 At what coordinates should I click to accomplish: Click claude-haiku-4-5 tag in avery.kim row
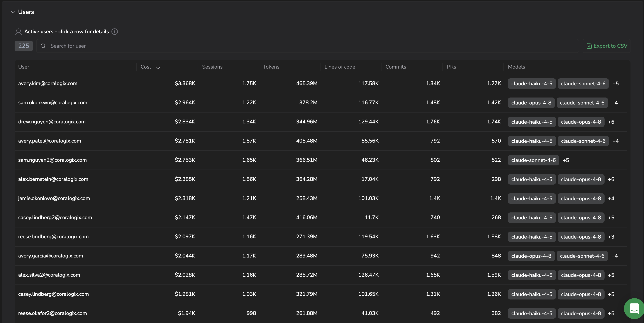532,84
